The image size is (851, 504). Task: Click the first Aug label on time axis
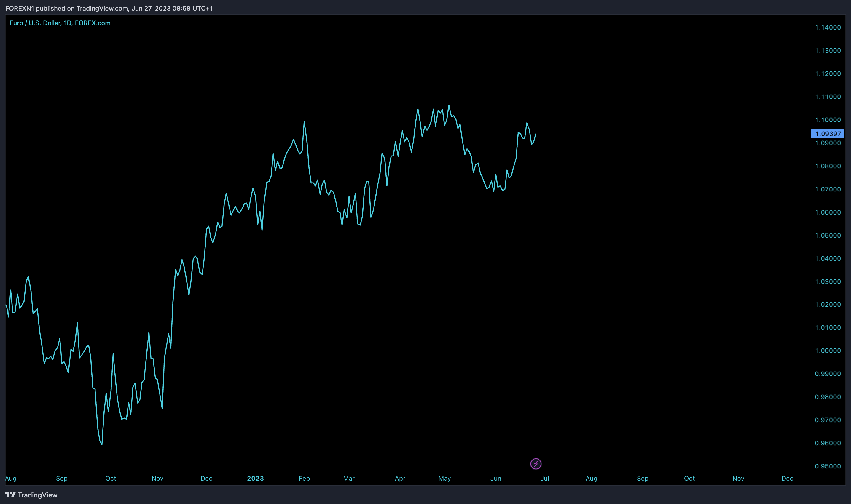[x=11, y=478]
